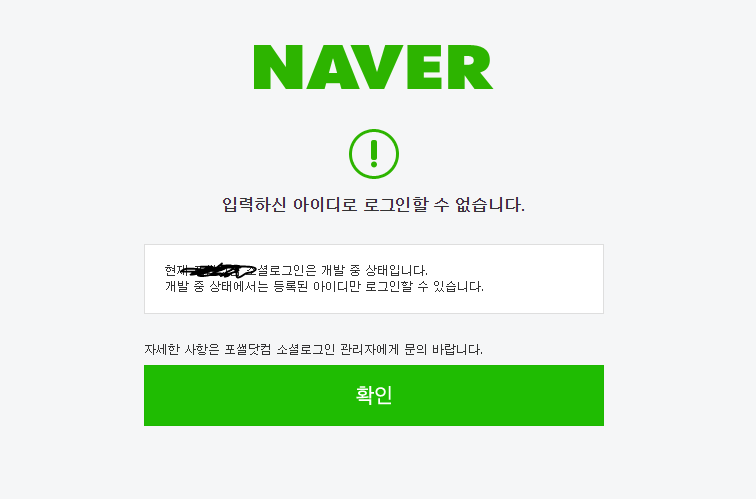This screenshot has width=756, height=499.
Task: Confirm with the green 확인 button
Action: (x=374, y=395)
